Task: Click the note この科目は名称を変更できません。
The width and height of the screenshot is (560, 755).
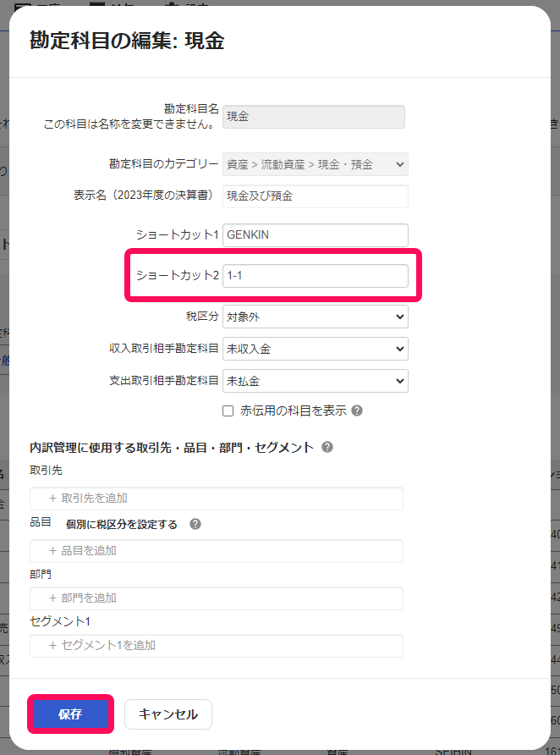Action: click(129, 124)
